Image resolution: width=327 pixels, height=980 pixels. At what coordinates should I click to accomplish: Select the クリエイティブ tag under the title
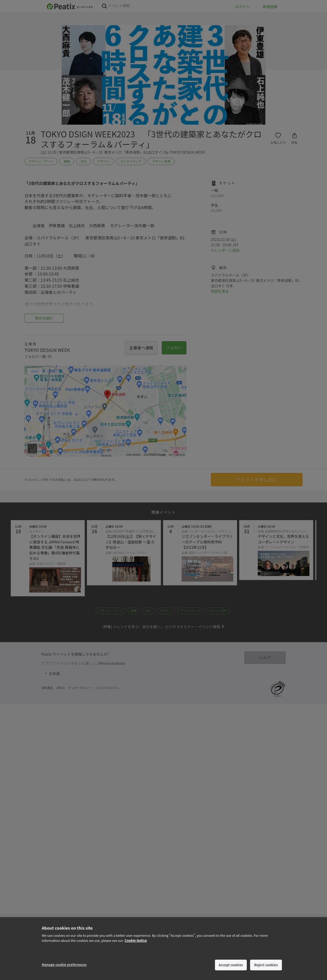(131, 161)
